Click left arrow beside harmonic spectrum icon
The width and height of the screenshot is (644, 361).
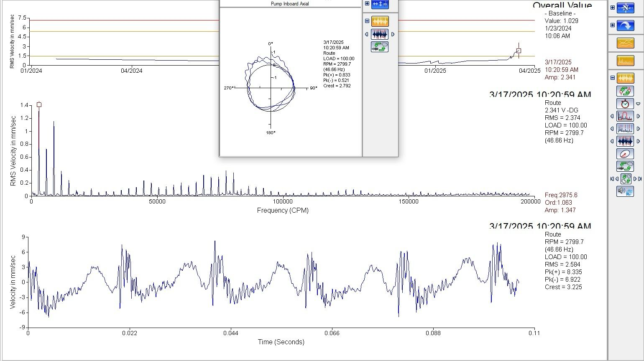coord(612,129)
